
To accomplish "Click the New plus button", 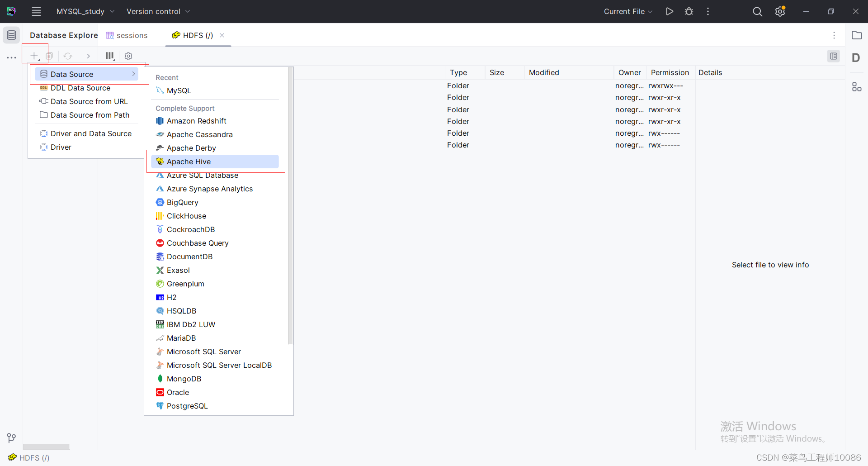I will click(x=34, y=56).
